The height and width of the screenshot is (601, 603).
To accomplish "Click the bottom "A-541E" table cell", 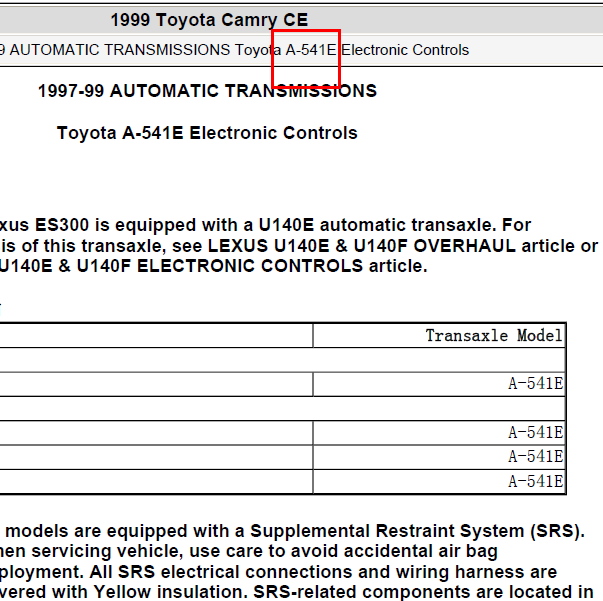I will 439,481.
